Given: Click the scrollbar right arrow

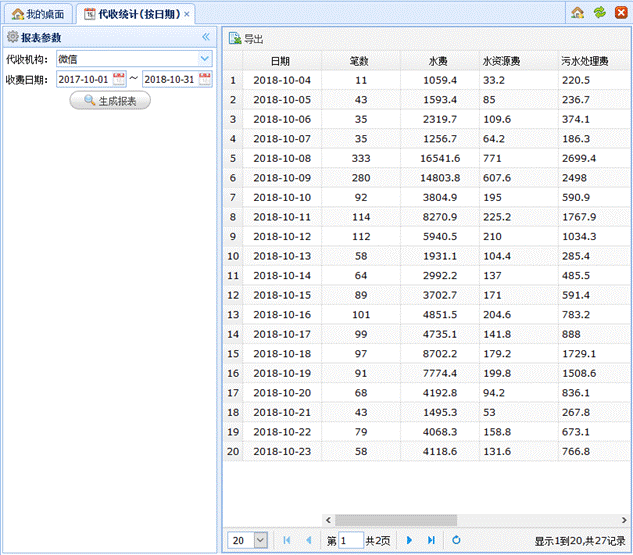Looking at the screenshot, I should pos(624,520).
